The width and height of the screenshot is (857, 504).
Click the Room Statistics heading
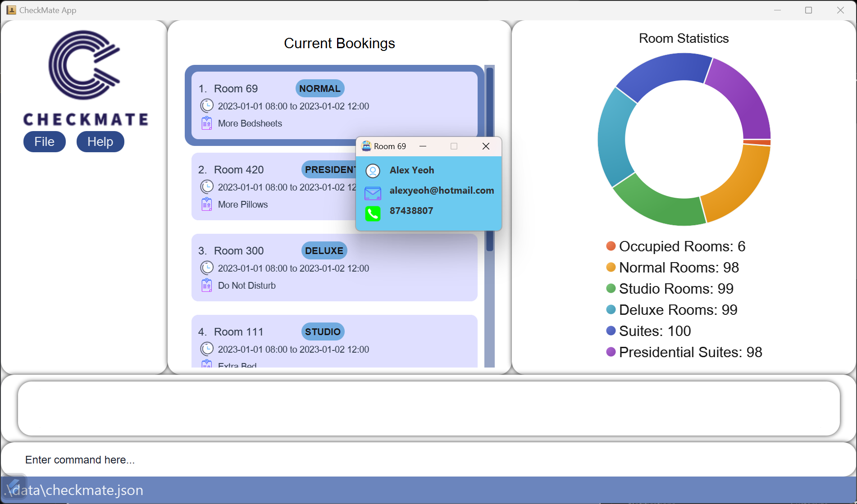tap(684, 38)
